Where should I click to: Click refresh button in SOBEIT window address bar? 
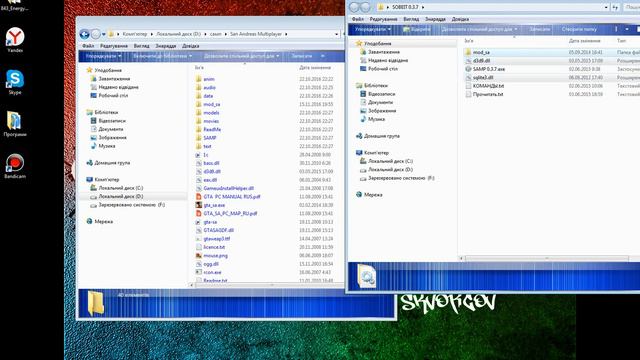[615, 7]
